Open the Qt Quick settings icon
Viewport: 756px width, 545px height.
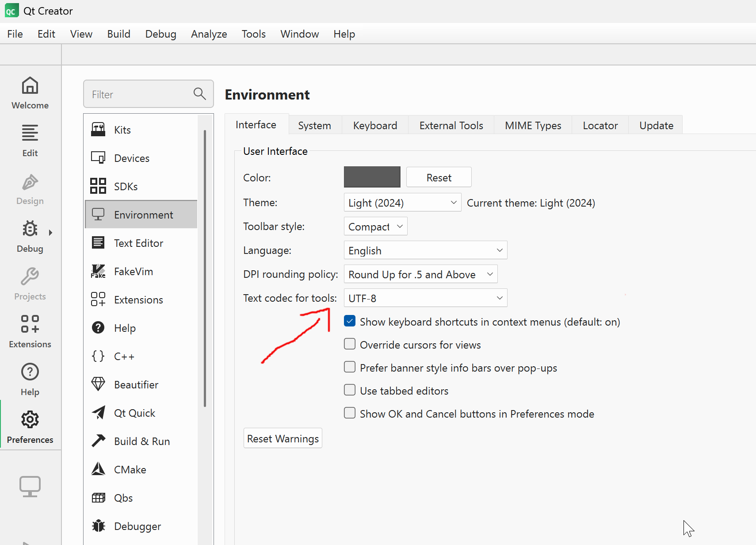(x=98, y=412)
